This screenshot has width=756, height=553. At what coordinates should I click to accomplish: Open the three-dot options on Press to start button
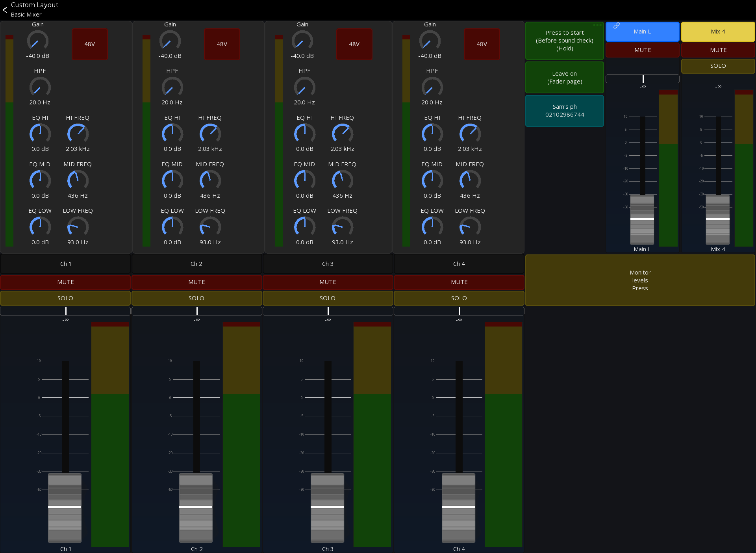tap(597, 25)
